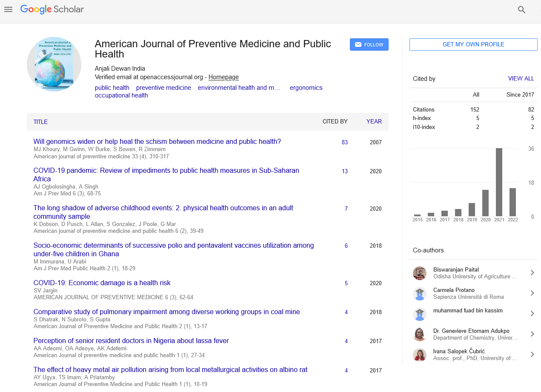Click the 2021 citations bar
The image size is (541, 392).
click(x=499, y=182)
